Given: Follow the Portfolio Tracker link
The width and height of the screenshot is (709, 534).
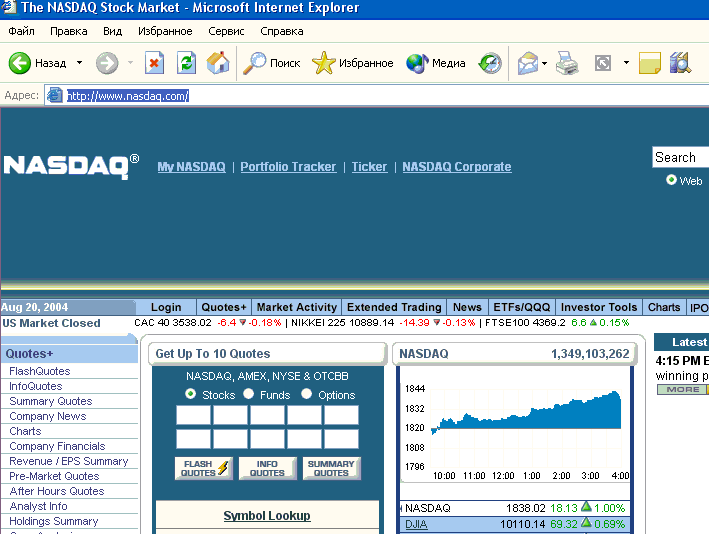Looking at the screenshot, I should tap(288, 167).
